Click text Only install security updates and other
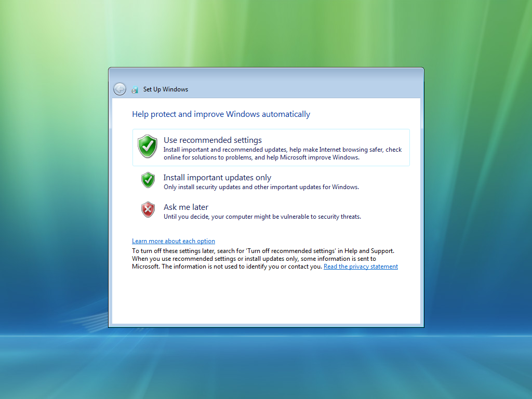532x399 pixels. click(x=261, y=187)
